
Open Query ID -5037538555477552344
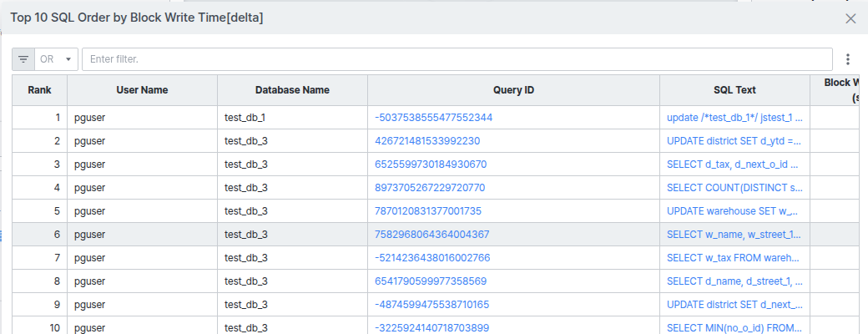(433, 118)
